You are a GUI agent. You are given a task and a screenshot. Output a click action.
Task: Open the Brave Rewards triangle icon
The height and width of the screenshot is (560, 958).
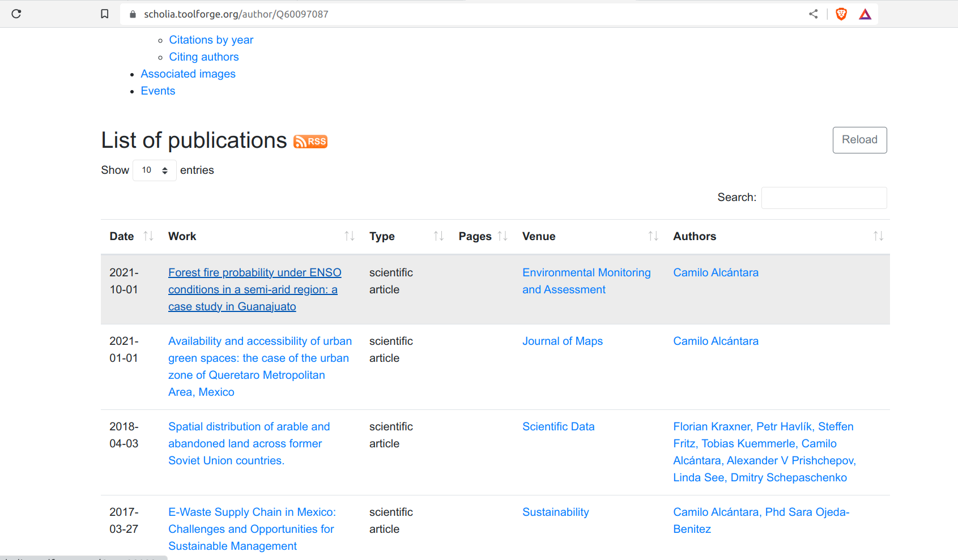click(865, 14)
